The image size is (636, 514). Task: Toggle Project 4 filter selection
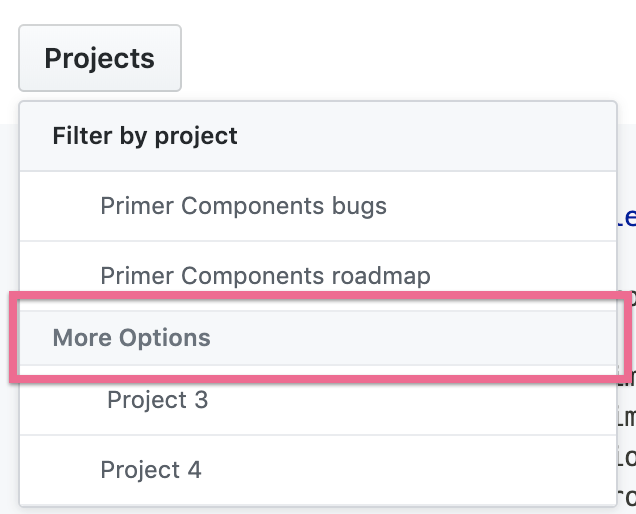[x=151, y=469]
